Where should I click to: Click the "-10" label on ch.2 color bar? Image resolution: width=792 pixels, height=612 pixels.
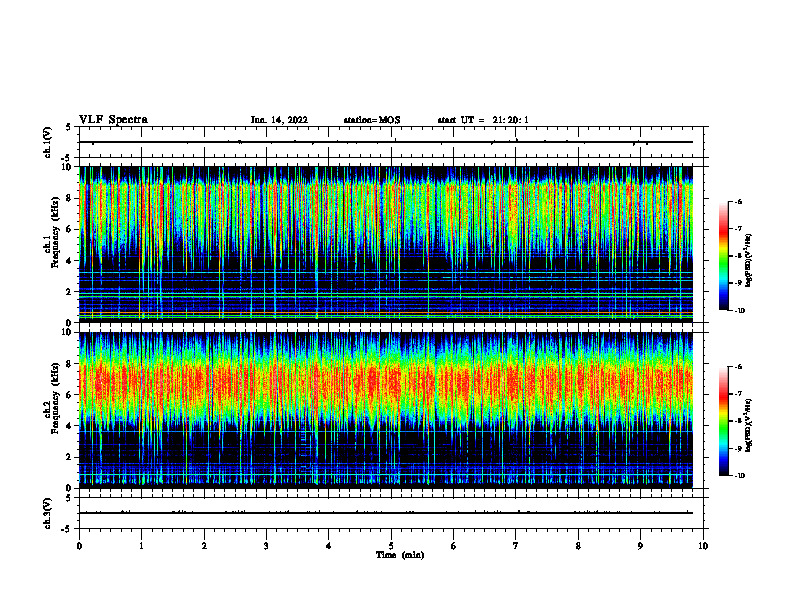(x=739, y=476)
